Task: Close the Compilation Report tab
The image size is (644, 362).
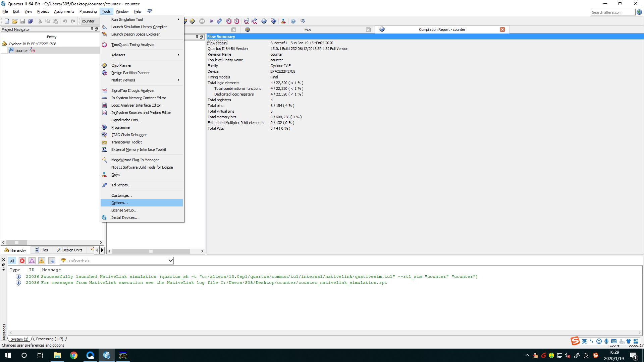Action: coord(502,29)
